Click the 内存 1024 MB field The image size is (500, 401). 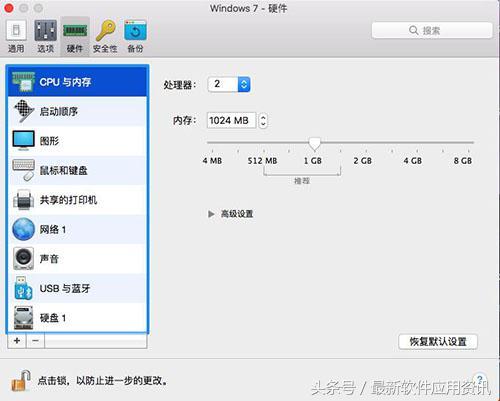pos(231,120)
